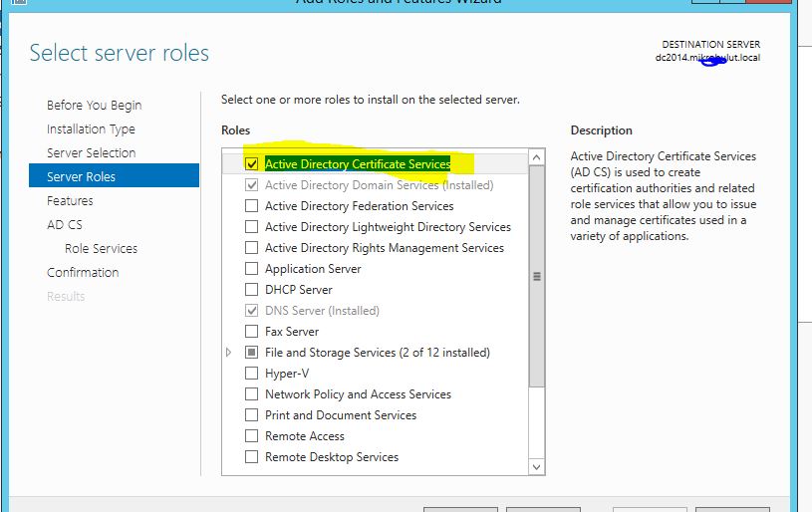Viewport: 812px width, 512px height.
Task: Enable Remote Desktop Services checkbox
Action: click(x=251, y=457)
